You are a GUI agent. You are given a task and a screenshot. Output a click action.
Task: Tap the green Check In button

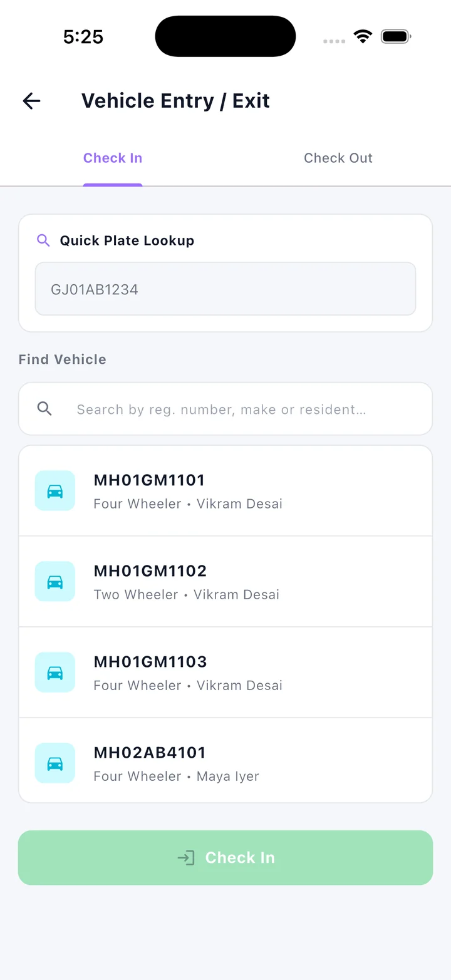[225, 858]
